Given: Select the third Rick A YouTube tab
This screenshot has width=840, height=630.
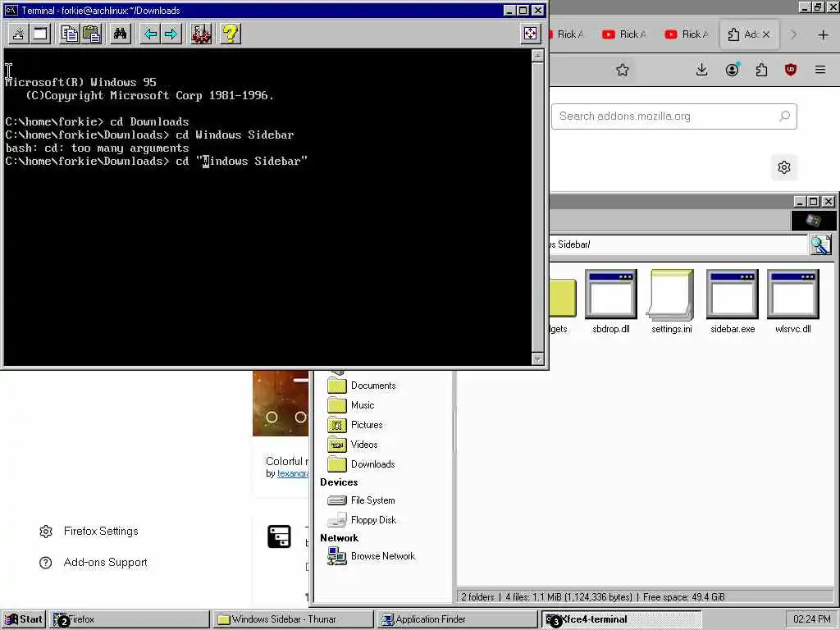Looking at the screenshot, I should [687, 34].
